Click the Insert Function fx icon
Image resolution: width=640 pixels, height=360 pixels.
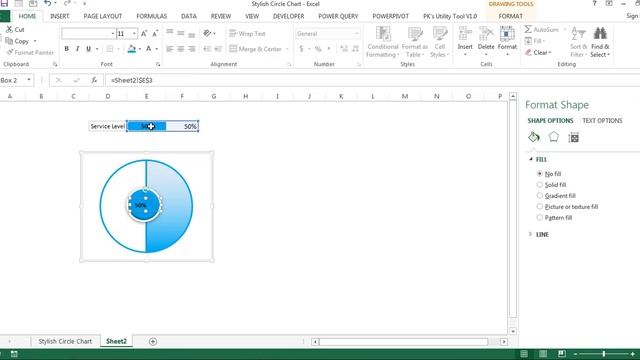pyautogui.click(x=94, y=80)
